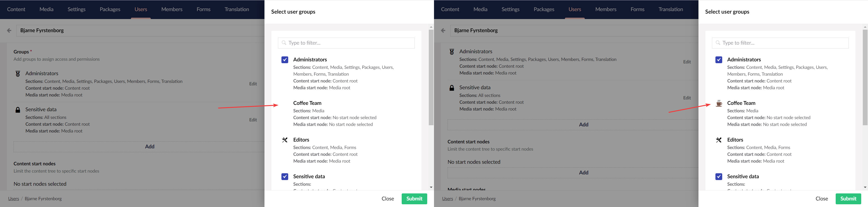Click the Users breadcrumb link in left screenshot
Viewport: 868px width, 207px height.
14,199
